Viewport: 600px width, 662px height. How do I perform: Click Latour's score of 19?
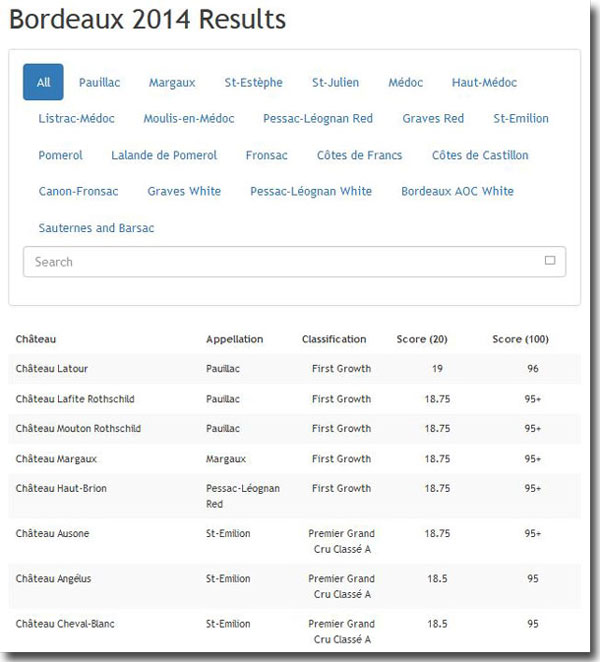tap(437, 369)
